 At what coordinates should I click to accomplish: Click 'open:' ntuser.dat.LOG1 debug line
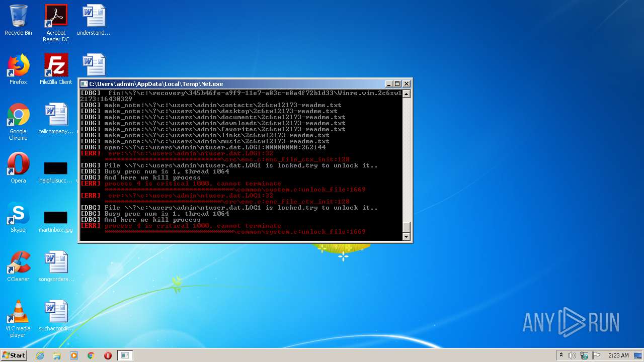click(203, 147)
